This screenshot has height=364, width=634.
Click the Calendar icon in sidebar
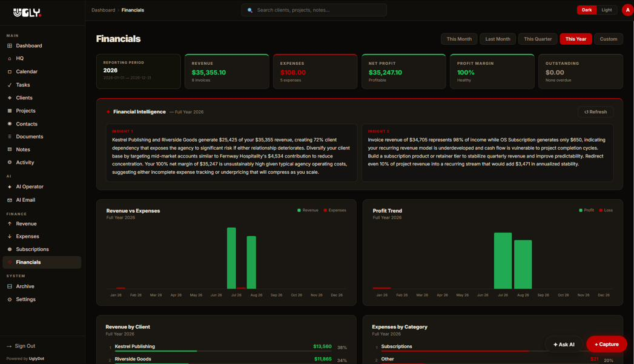coord(10,71)
